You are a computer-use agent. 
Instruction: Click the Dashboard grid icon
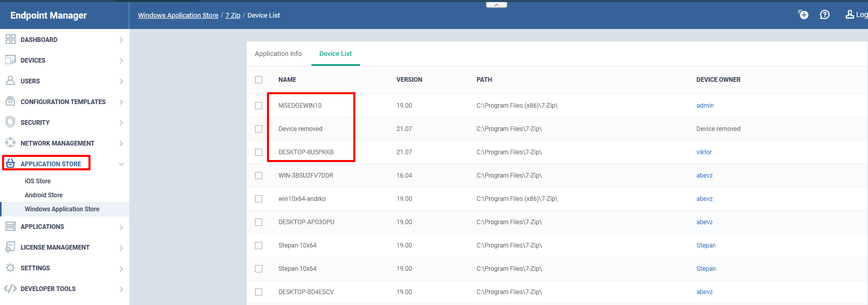tap(10, 39)
